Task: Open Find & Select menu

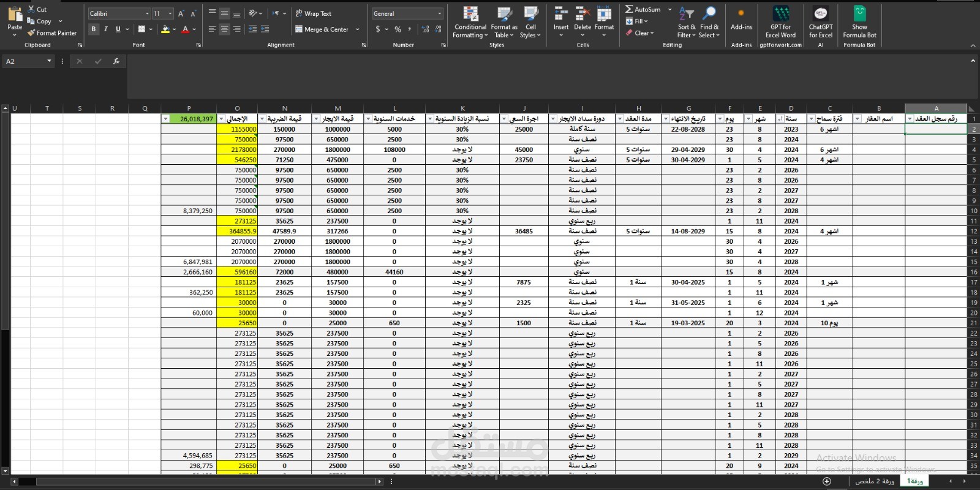Action: tap(709, 22)
